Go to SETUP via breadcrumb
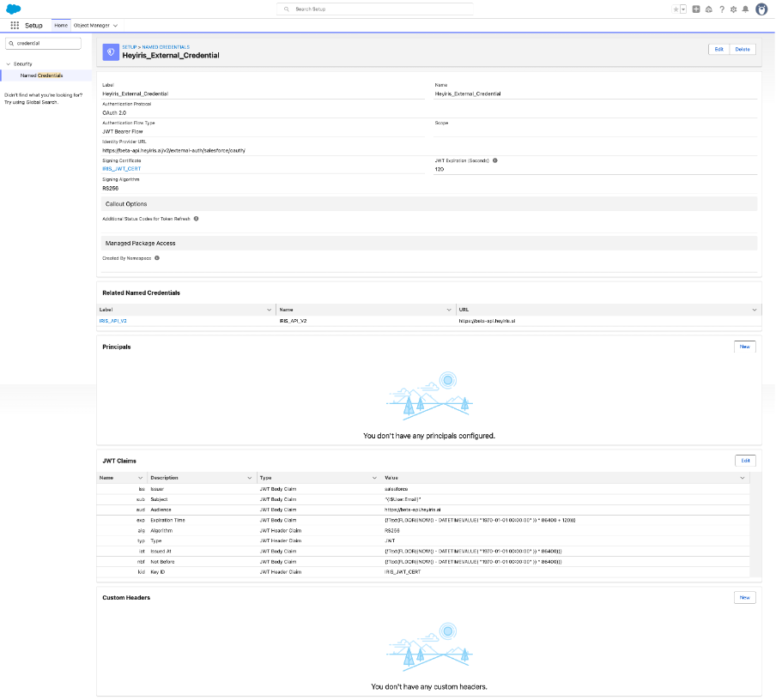The width and height of the screenshot is (776, 700). 129,47
